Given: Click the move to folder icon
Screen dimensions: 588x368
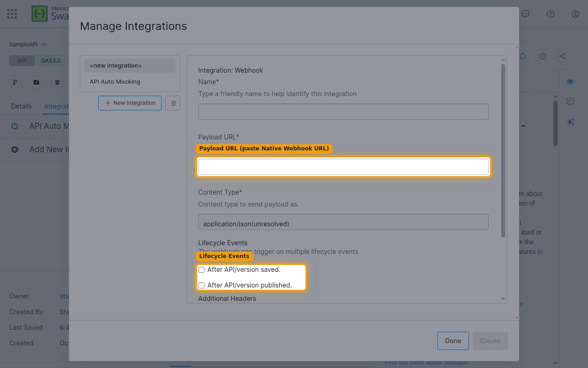Looking at the screenshot, I should click(x=36, y=82).
